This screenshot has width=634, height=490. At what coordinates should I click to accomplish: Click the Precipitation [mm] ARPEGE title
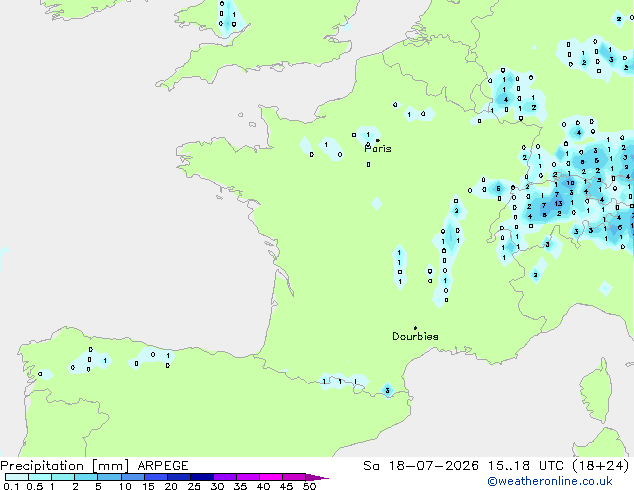click(94, 466)
